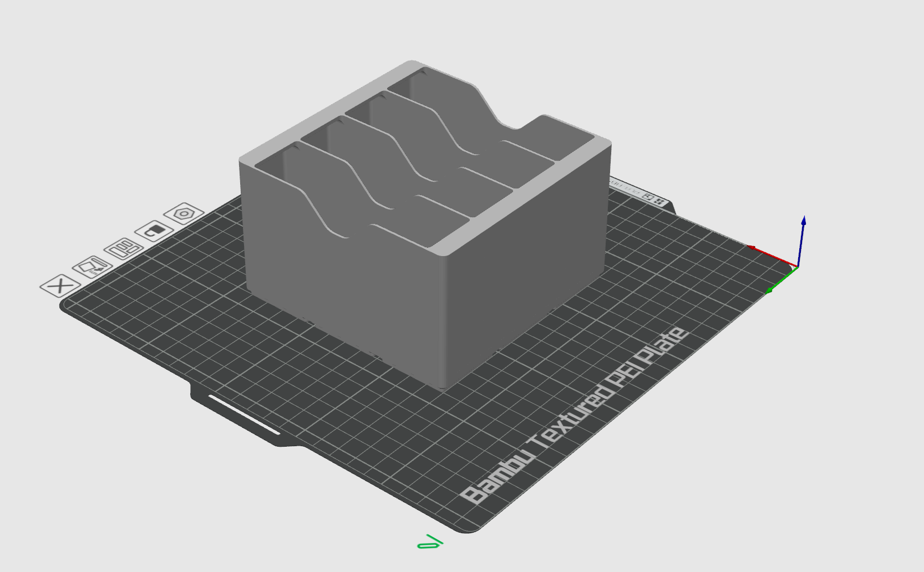
Task: Open plate settings via hexagon gear icon
Action: pyautogui.click(x=184, y=213)
